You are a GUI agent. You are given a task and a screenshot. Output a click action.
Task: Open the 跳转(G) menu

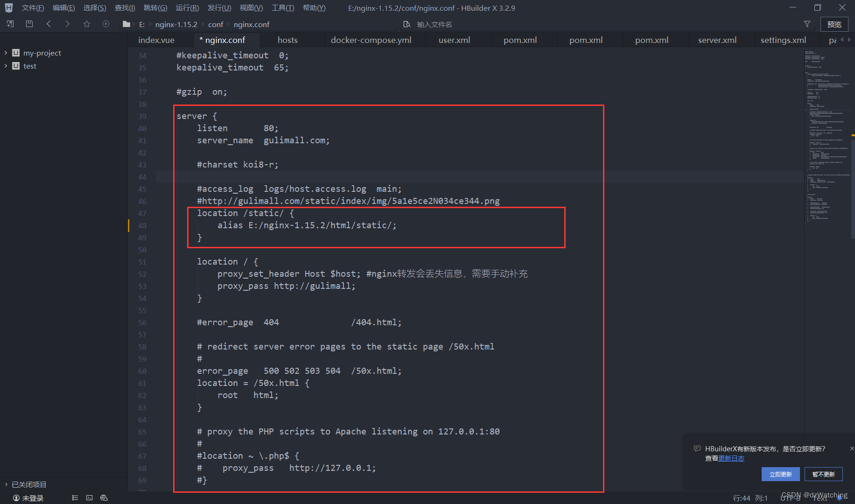pos(155,8)
